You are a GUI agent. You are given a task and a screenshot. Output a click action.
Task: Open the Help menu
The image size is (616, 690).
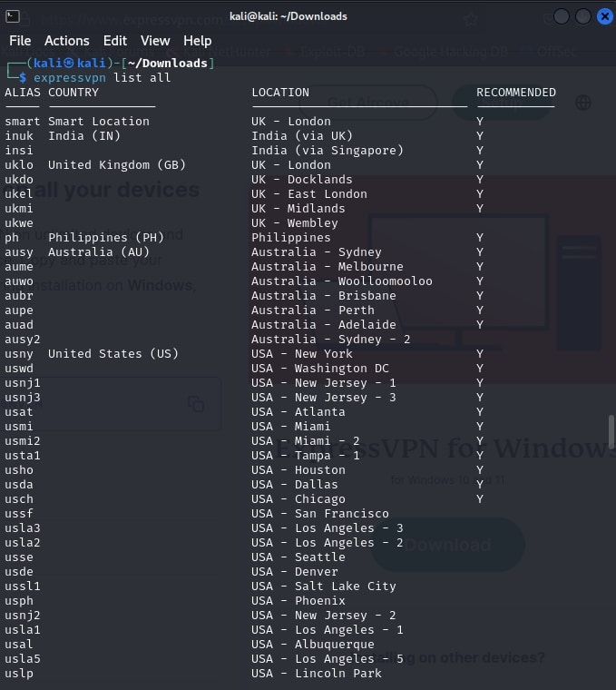pos(197,41)
